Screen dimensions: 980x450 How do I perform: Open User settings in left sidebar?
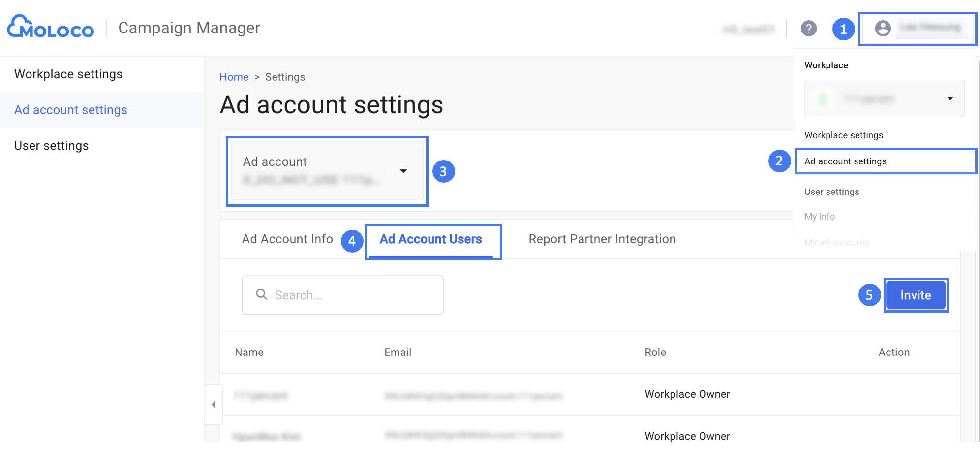[x=52, y=146]
